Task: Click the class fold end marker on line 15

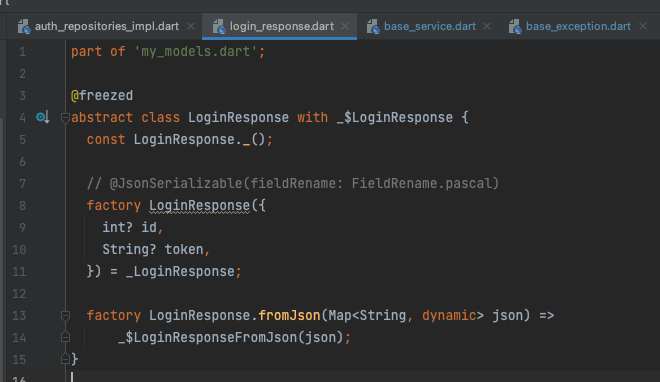Action: (65, 359)
